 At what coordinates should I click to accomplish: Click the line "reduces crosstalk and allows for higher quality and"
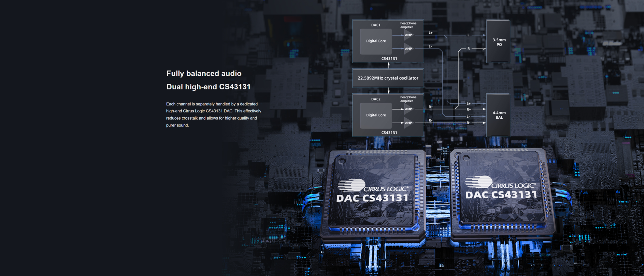point(211,118)
